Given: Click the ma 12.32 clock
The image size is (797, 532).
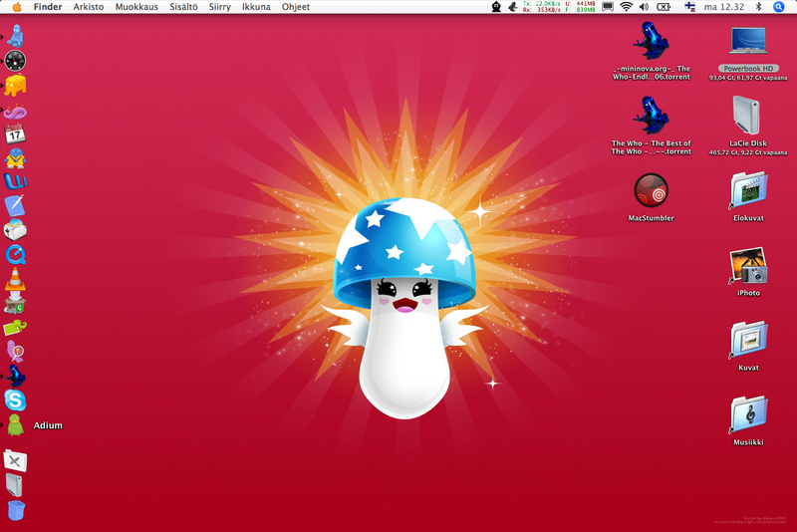Looking at the screenshot, I should [x=724, y=7].
